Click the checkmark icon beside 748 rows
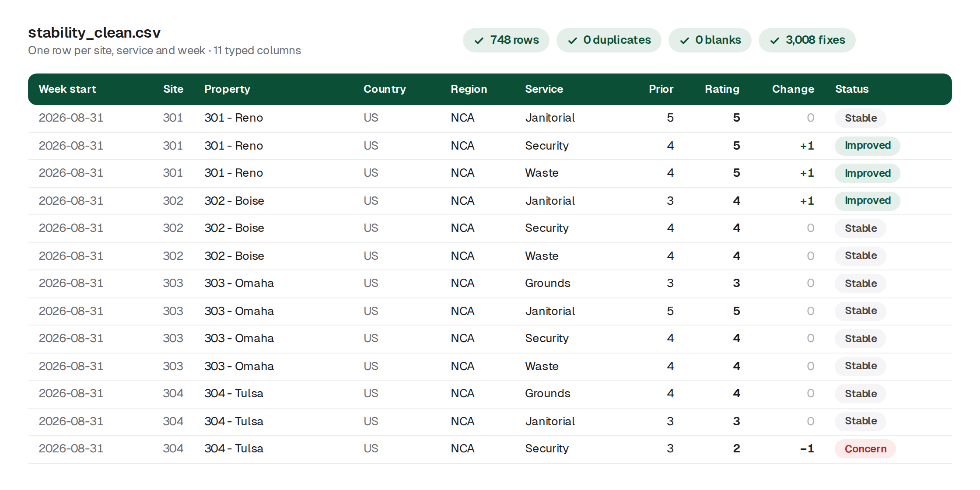 point(479,41)
